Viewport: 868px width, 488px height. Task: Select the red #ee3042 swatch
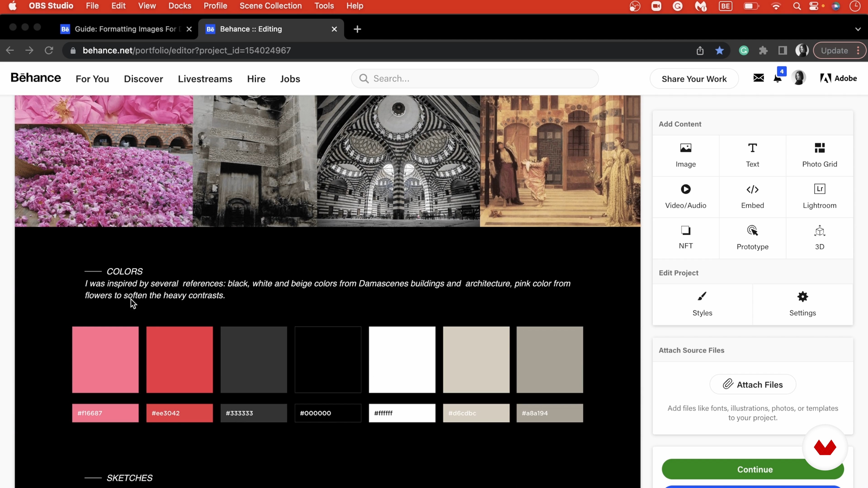(x=179, y=359)
